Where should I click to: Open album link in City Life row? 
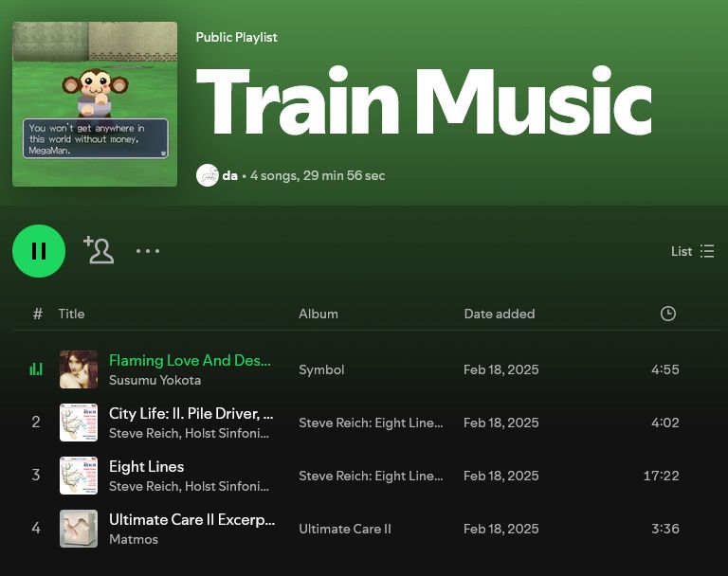click(371, 423)
